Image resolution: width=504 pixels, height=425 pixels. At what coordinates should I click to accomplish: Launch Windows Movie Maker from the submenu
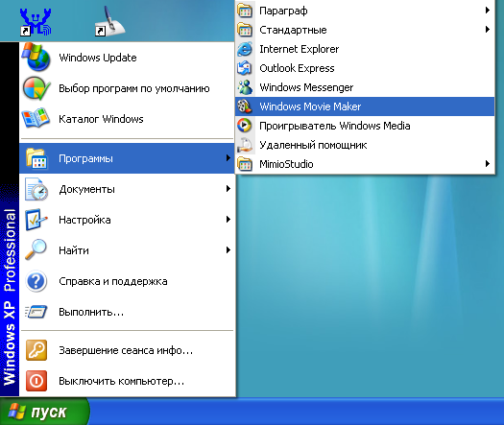point(365,106)
